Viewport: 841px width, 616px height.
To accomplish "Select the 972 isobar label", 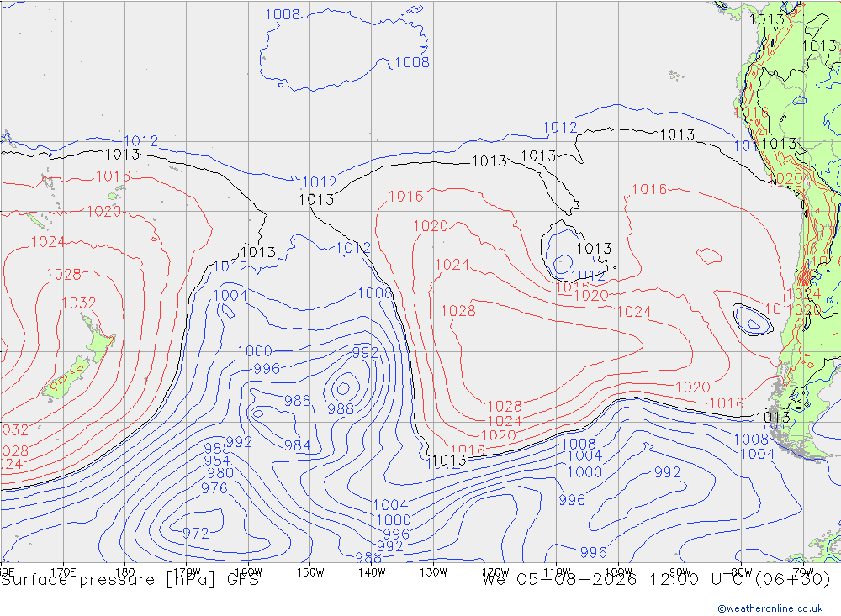I will 196,534.
